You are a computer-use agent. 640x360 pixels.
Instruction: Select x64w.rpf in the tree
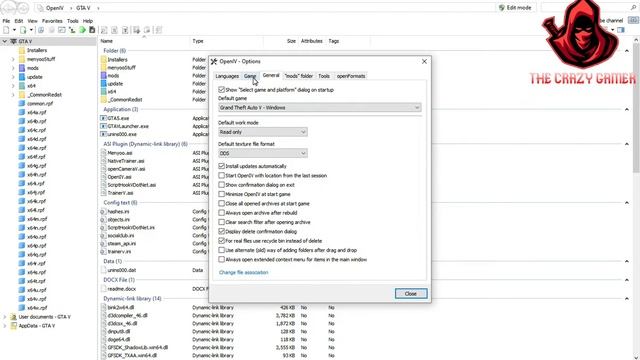coord(37,308)
